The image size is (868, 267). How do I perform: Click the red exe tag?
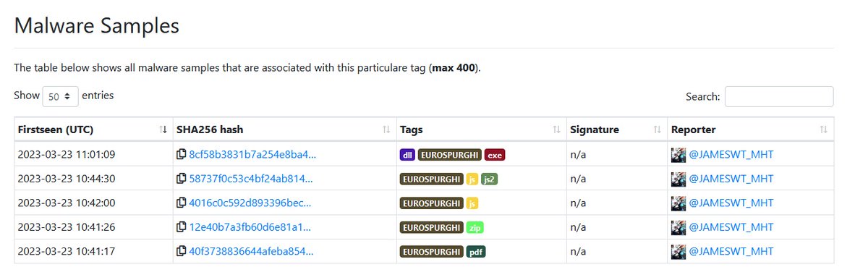494,155
